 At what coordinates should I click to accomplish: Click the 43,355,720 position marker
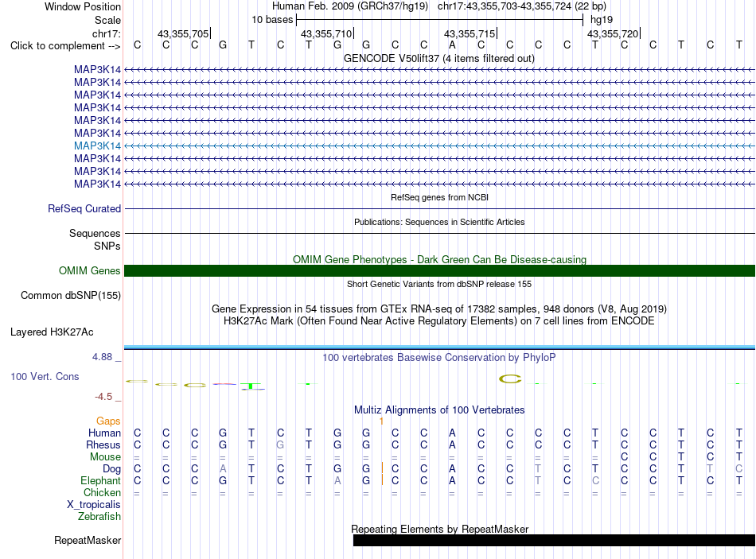coord(613,33)
